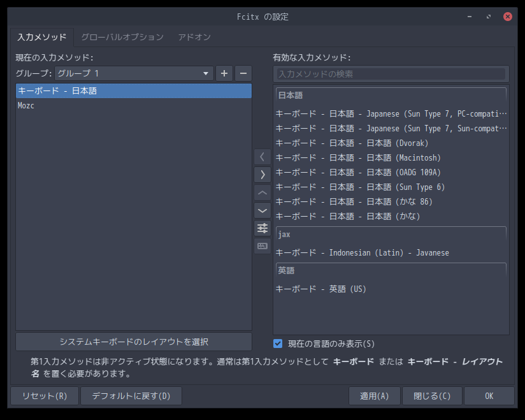
Task: Remove current group with the minus icon
Action: pos(243,73)
